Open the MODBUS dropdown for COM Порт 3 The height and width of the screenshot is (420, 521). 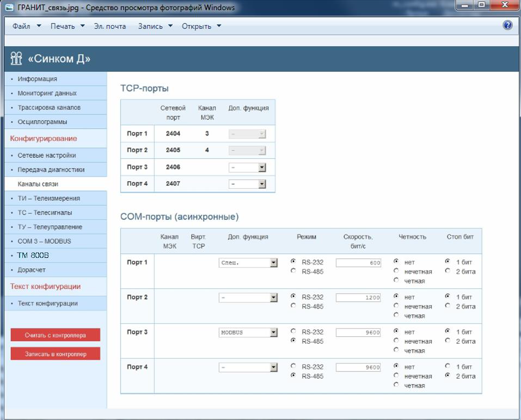(274, 332)
